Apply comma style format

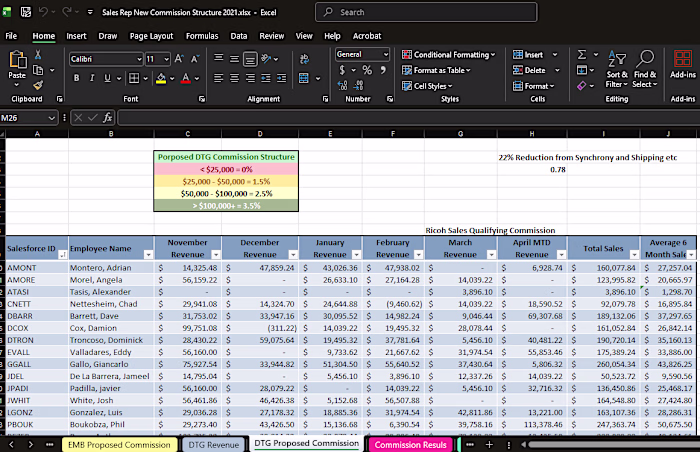click(383, 70)
